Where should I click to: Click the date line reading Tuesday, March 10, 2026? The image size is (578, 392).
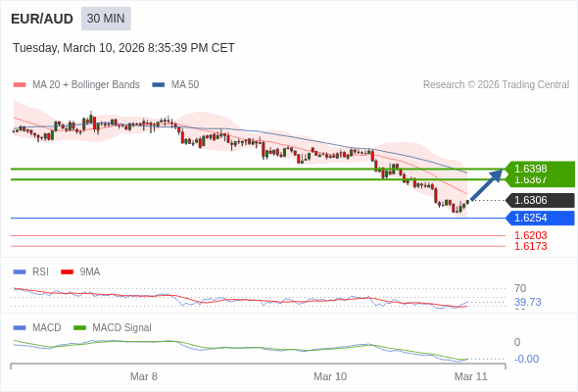(x=123, y=48)
